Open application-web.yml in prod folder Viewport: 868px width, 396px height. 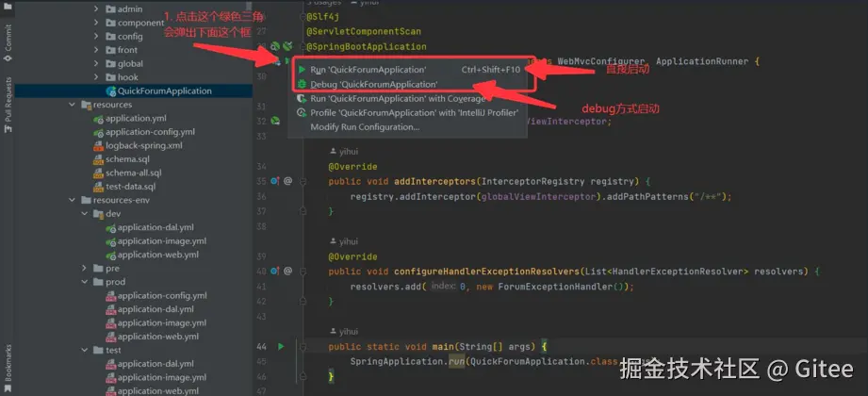pyautogui.click(x=152, y=337)
